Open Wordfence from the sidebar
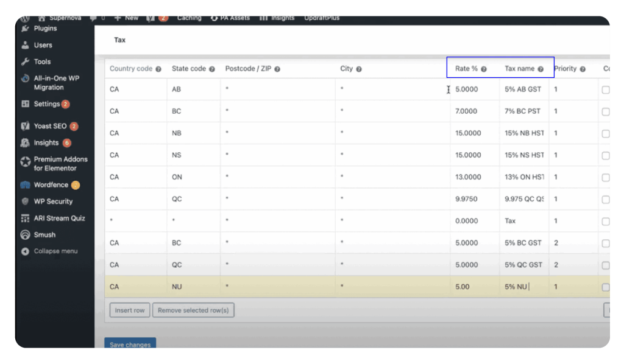This screenshot has width=624, height=364. [51, 185]
